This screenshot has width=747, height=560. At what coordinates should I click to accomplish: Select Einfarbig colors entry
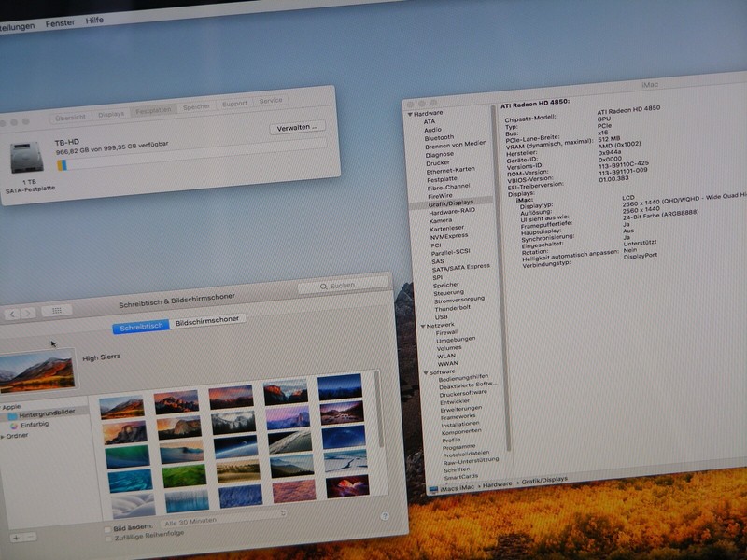tap(35, 425)
